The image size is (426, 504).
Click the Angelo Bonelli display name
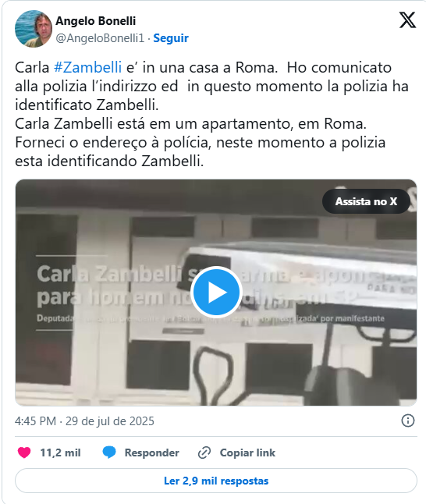pyautogui.click(x=95, y=21)
